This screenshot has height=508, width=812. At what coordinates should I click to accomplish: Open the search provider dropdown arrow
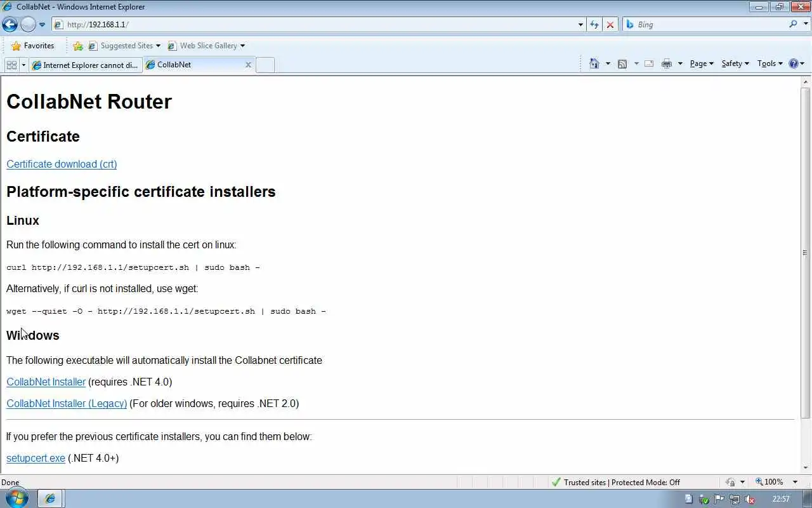(x=805, y=24)
